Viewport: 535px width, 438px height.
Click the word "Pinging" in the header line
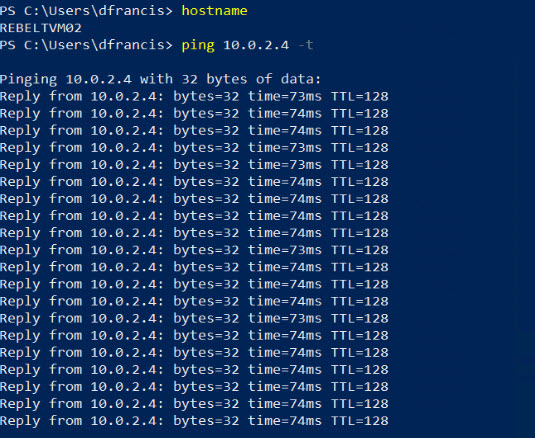coord(28,79)
